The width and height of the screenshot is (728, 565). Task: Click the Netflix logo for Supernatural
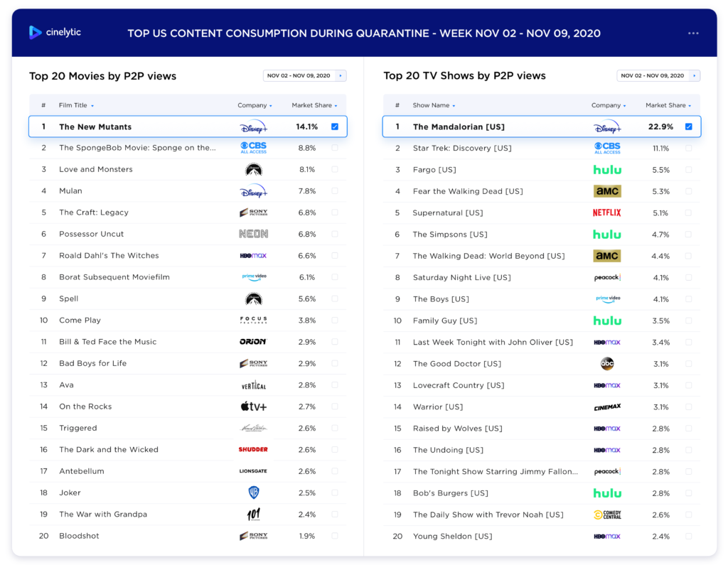tap(607, 212)
